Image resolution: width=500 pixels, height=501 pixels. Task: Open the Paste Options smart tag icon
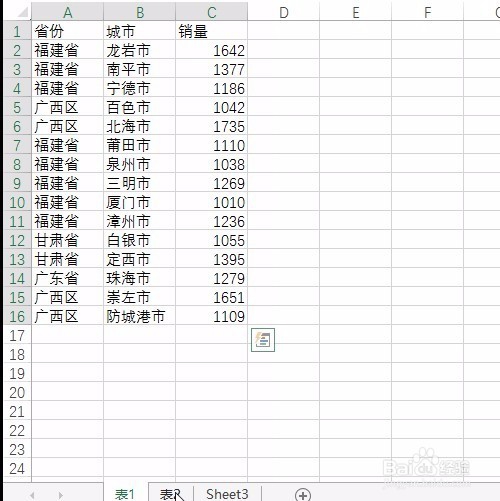click(x=263, y=340)
